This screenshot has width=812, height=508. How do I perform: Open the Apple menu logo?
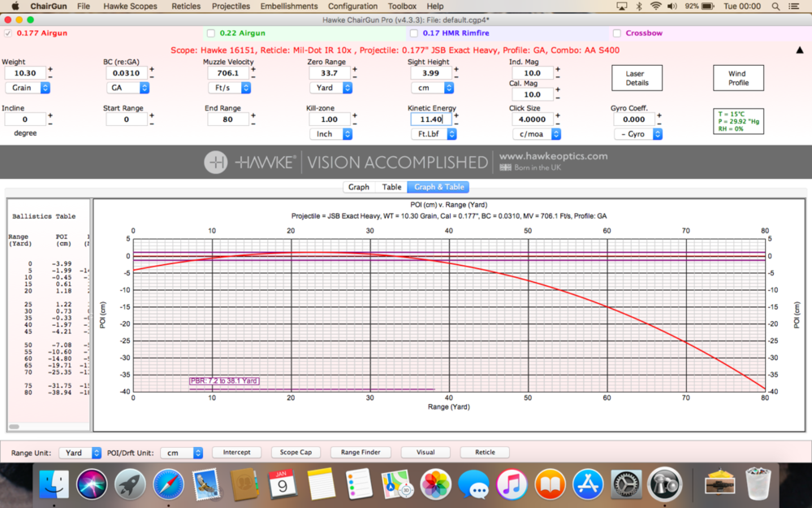point(15,7)
